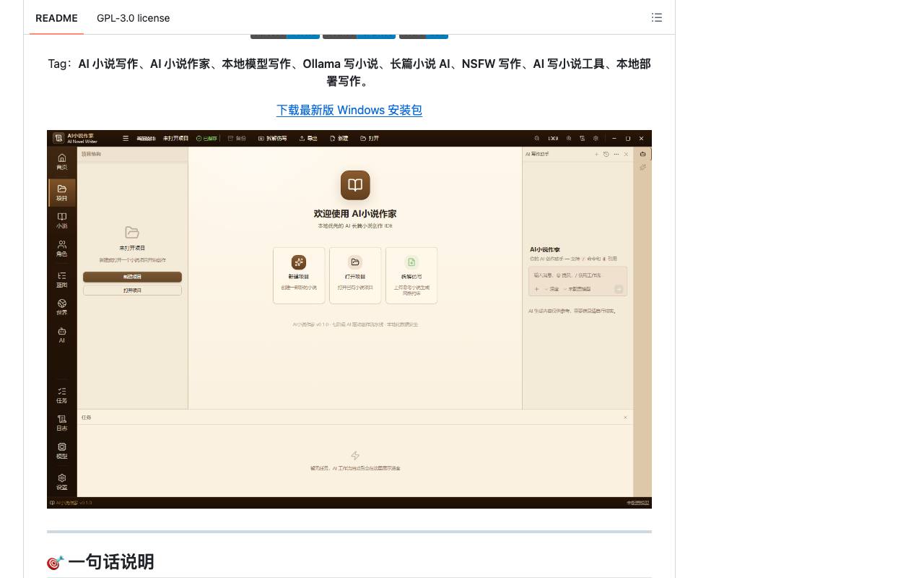This screenshot has height=578, width=924.
Task: Click the bold tag text AI 小说写作
Action: [x=108, y=64]
